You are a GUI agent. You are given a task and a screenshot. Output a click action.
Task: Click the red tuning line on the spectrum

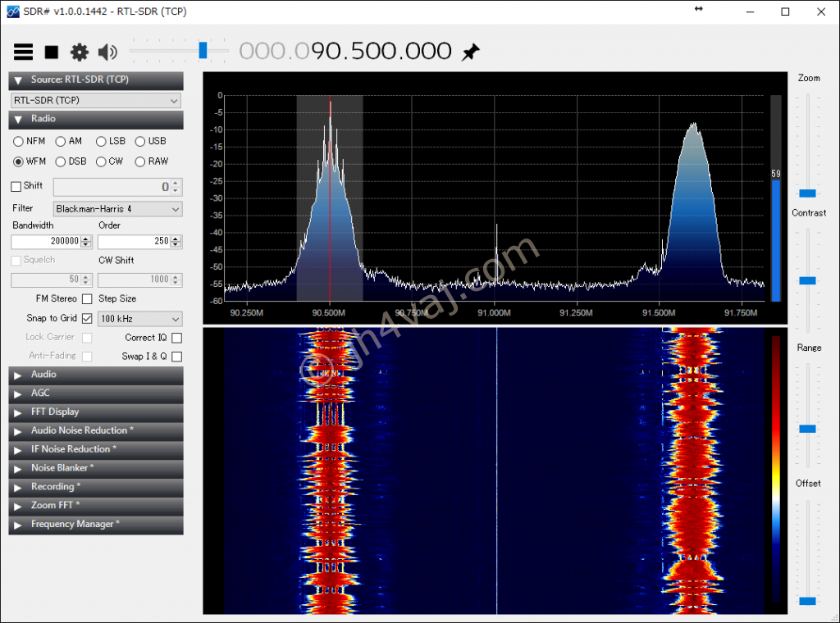pos(330,205)
